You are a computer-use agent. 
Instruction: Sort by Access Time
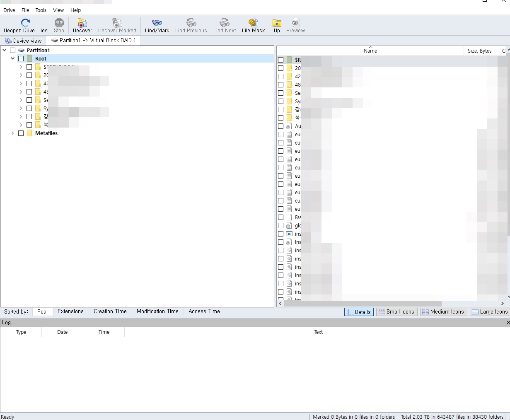click(x=204, y=311)
